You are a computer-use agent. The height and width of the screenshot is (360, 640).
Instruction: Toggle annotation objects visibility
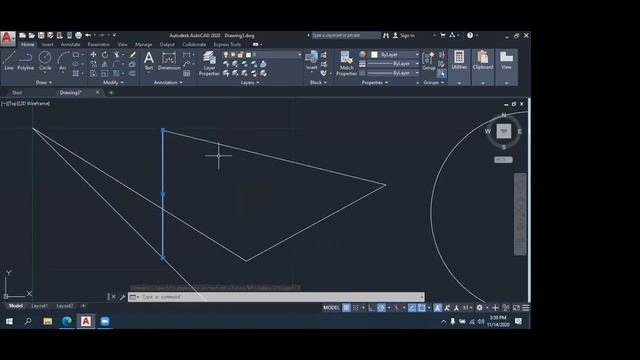(x=437, y=308)
